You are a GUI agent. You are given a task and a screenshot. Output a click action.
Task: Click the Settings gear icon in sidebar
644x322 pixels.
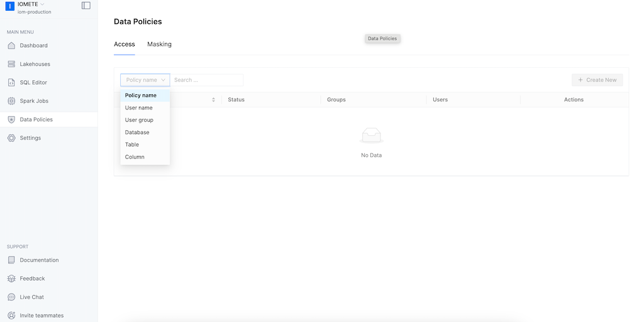(11, 138)
